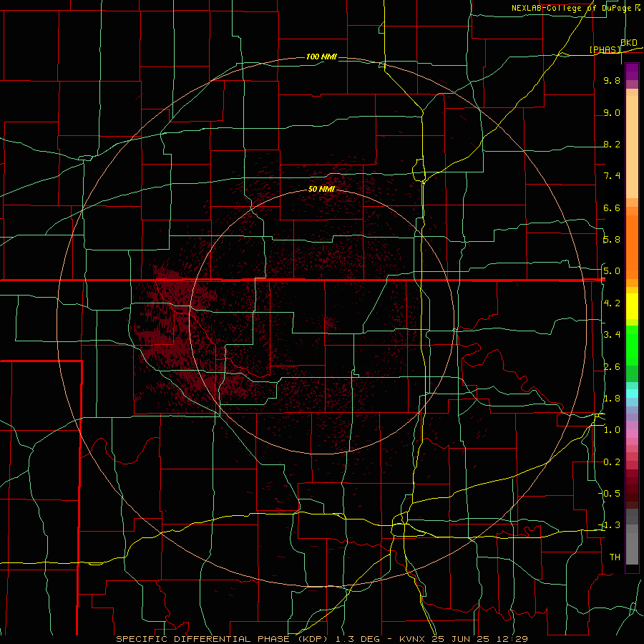644x644 pixels.
Task: Click the 6.6 scale label
Action: (x=612, y=208)
